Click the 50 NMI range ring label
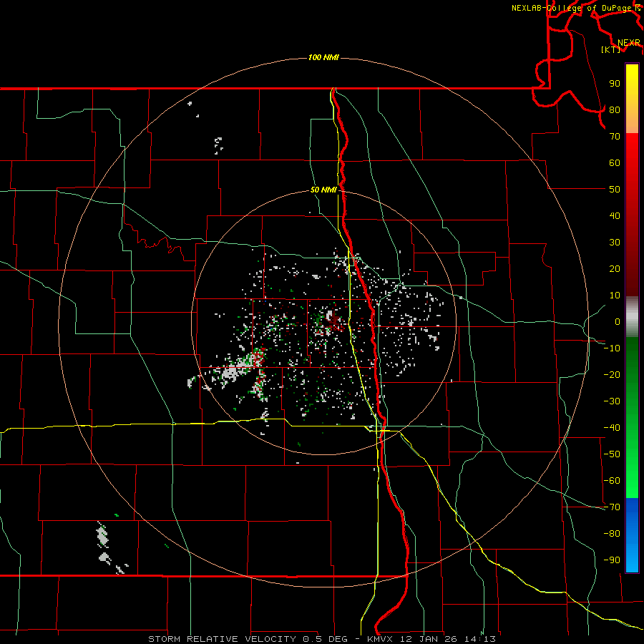The height and width of the screenshot is (644, 644). pos(323,190)
